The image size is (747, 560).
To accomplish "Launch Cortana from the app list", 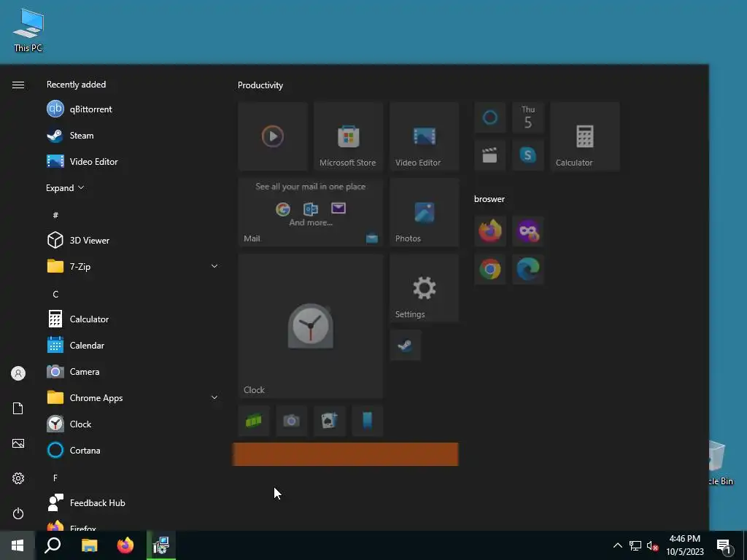I will pos(133,450).
